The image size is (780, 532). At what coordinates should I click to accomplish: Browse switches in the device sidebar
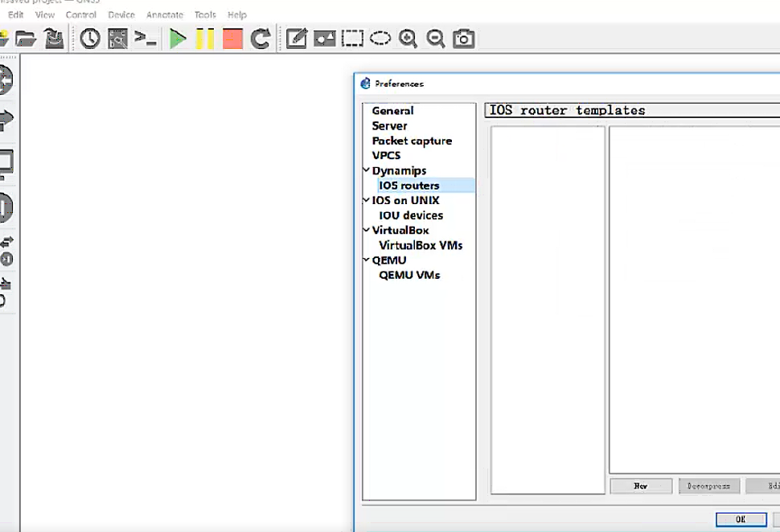point(6,121)
